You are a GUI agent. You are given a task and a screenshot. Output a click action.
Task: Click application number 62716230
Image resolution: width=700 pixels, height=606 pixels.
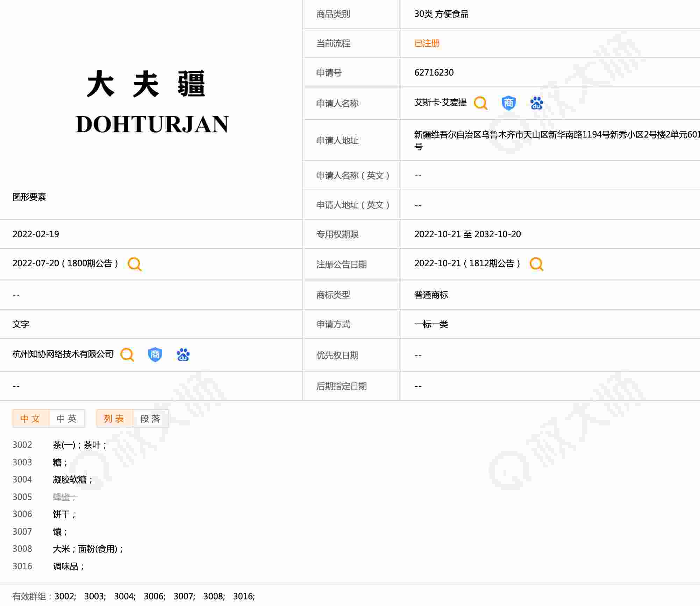[434, 72]
